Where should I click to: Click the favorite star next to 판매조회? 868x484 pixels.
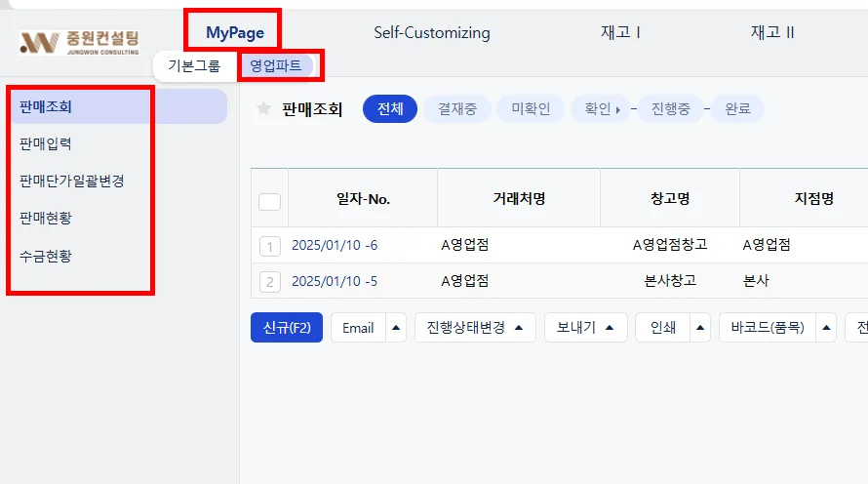(x=263, y=108)
